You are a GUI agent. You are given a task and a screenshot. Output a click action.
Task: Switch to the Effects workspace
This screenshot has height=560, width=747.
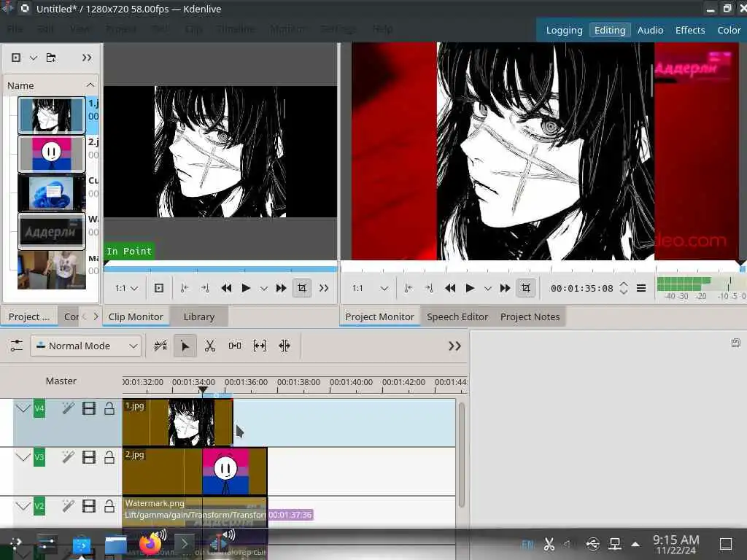tap(690, 30)
